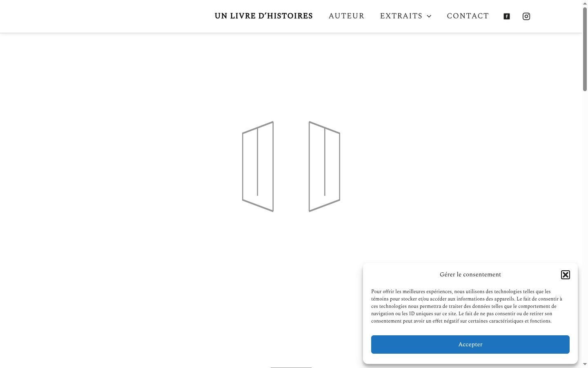Image resolution: width=588 pixels, height=368 pixels.
Task: Go to Un Livre d'Histoires home
Action: pos(264,16)
